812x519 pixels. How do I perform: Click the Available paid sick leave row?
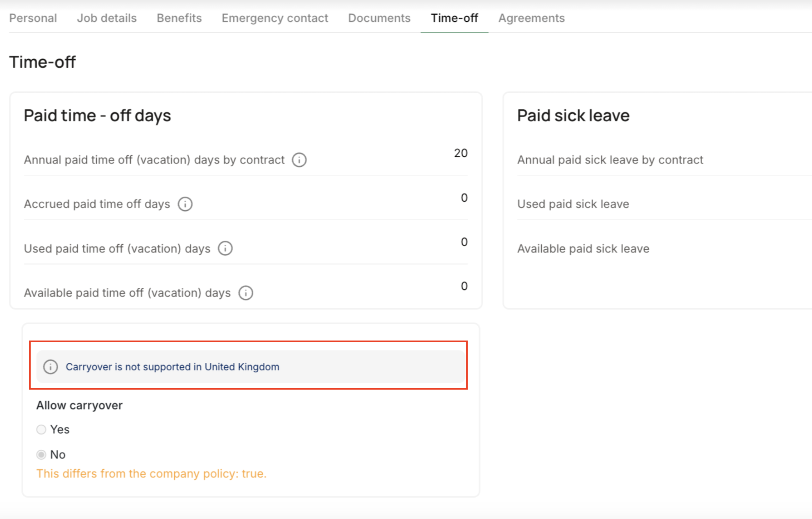coord(664,248)
